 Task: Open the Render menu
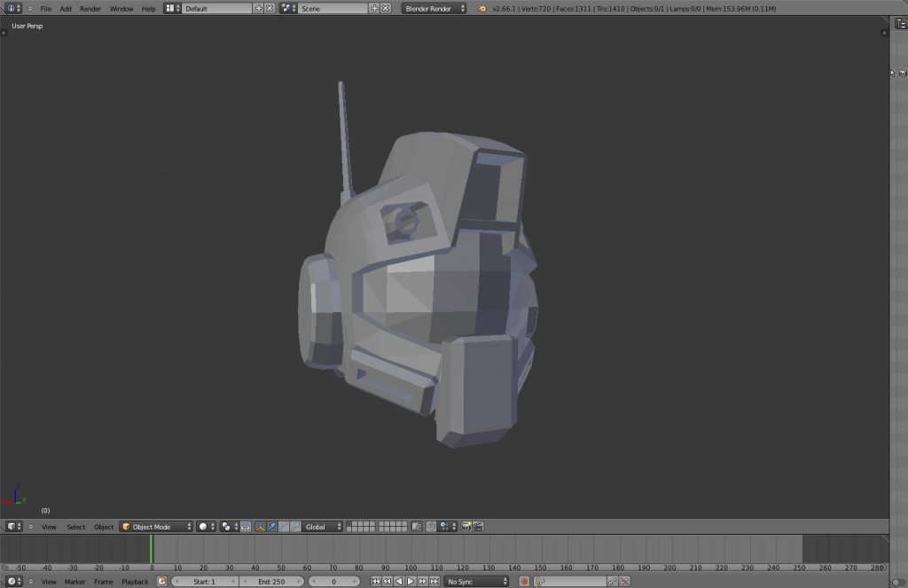[90, 8]
